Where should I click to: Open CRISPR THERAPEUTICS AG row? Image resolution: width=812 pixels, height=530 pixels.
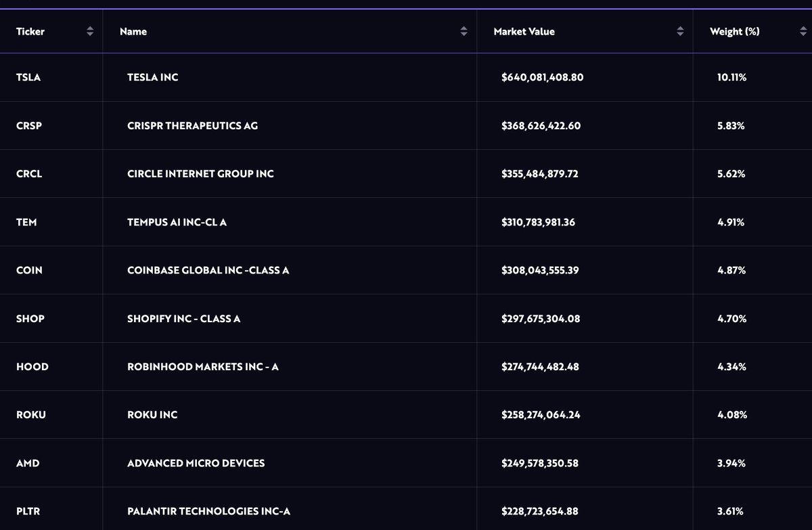pyautogui.click(x=192, y=125)
